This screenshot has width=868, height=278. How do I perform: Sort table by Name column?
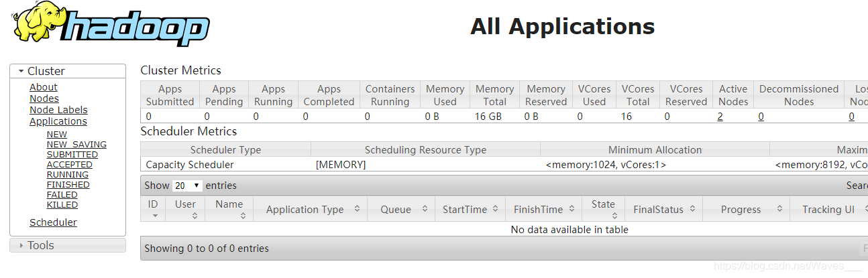229,209
